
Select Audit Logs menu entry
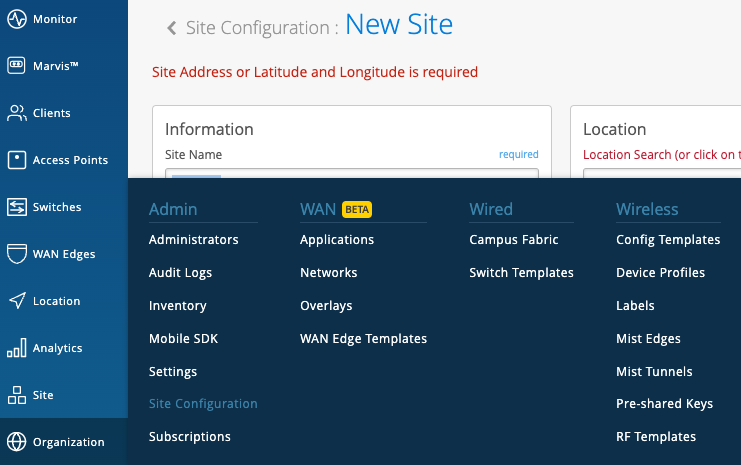coord(180,273)
